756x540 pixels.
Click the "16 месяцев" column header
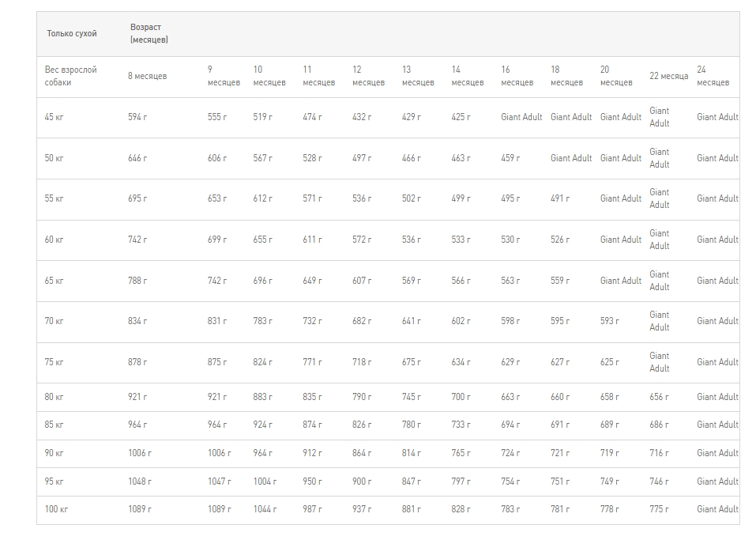(517, 76)
